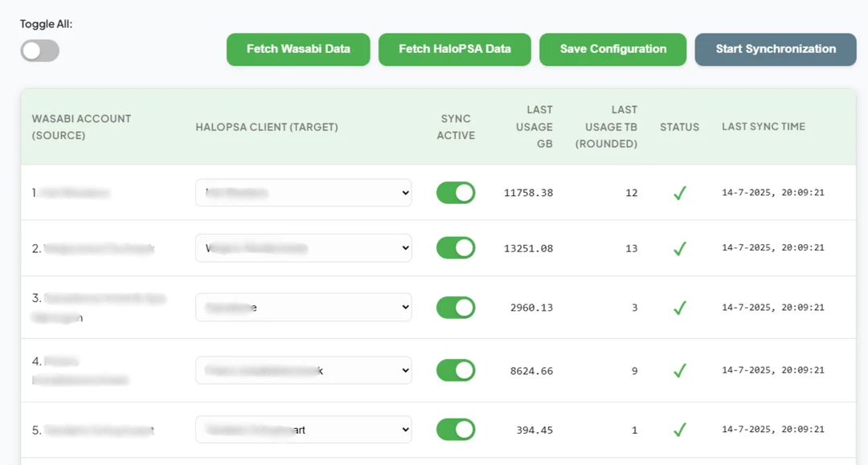Flip the Toggle All switch
868x465 pixels.
pyautogui.click(x=39, y=50)
